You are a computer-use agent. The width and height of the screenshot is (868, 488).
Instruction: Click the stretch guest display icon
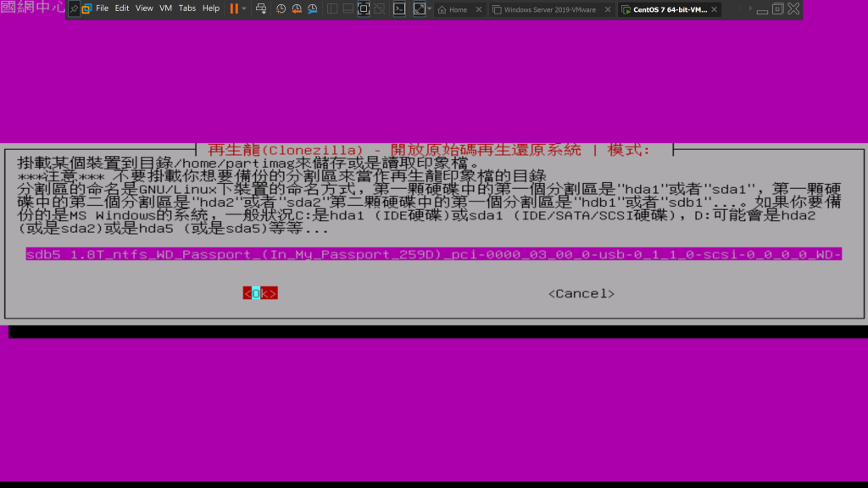click(x=419, y=8)
